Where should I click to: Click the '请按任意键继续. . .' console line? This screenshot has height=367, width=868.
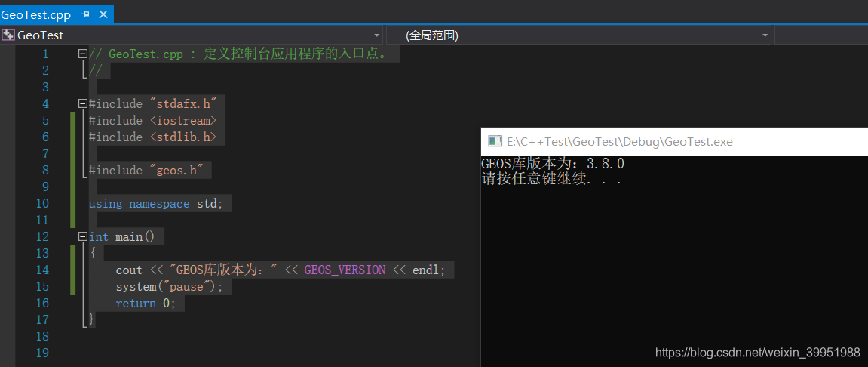pyautogui.click(x=551, y=180)
